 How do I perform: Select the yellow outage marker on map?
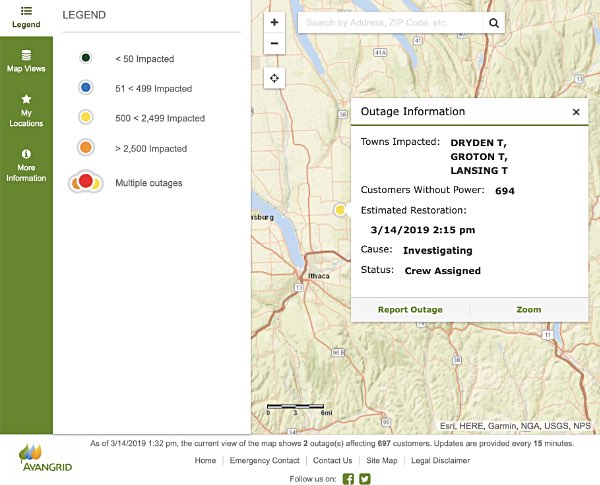pyautogui.click(x=341, y=210)
